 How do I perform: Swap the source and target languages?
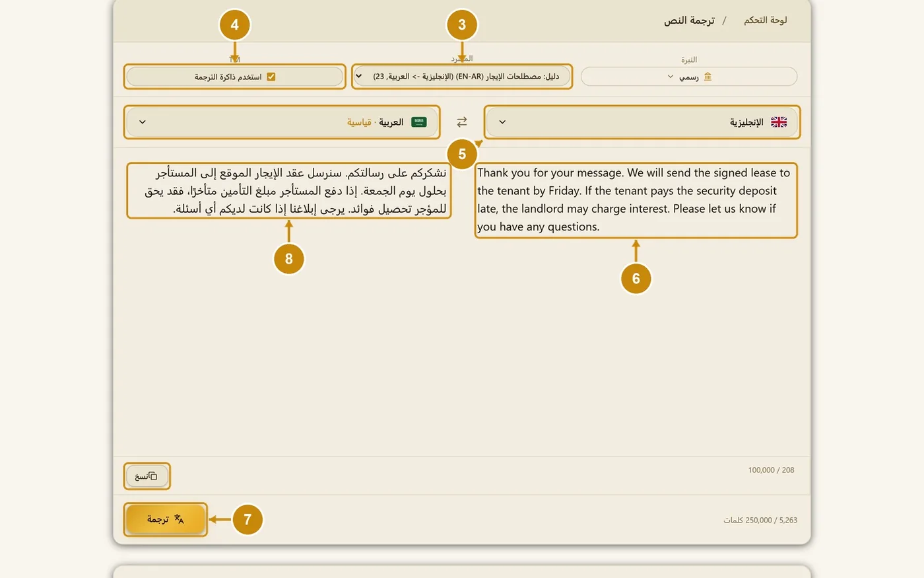pos(462,122)
